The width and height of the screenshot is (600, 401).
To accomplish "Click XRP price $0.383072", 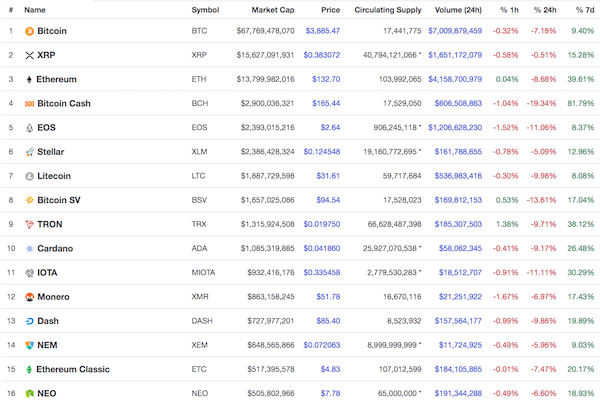I will coord(322,55).
